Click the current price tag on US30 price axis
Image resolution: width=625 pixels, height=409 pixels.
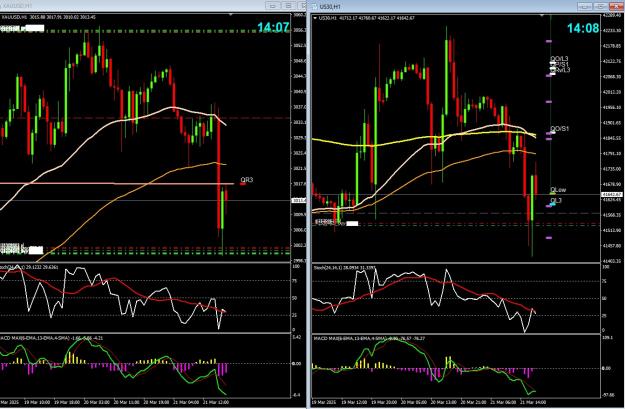click(611, 195)
